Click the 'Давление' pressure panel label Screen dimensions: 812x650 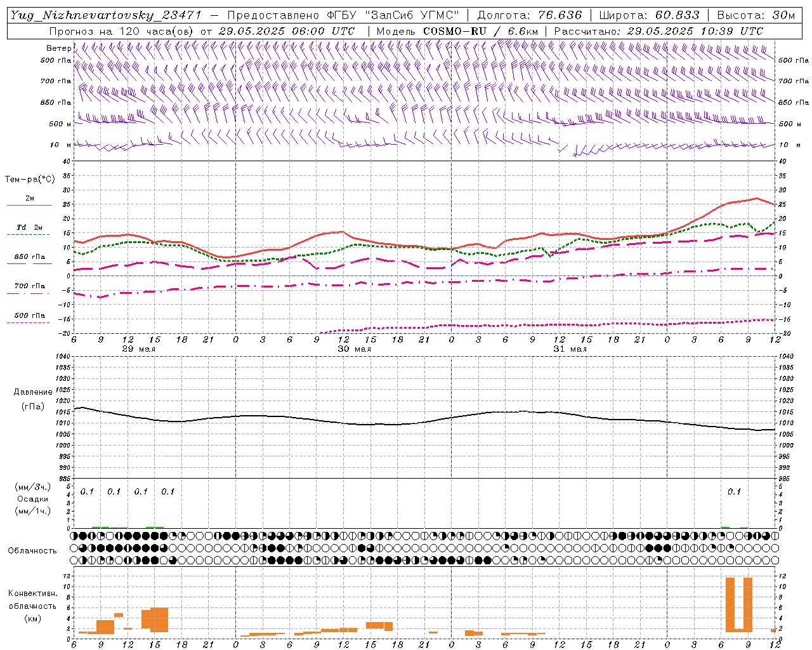[x=33, y=392]
